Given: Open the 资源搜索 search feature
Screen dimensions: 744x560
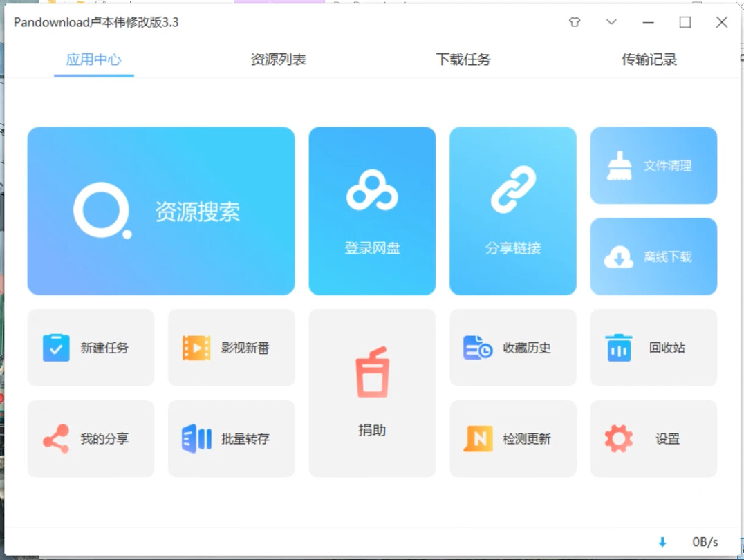Looking at the screenshot, I should pos(160,210).
